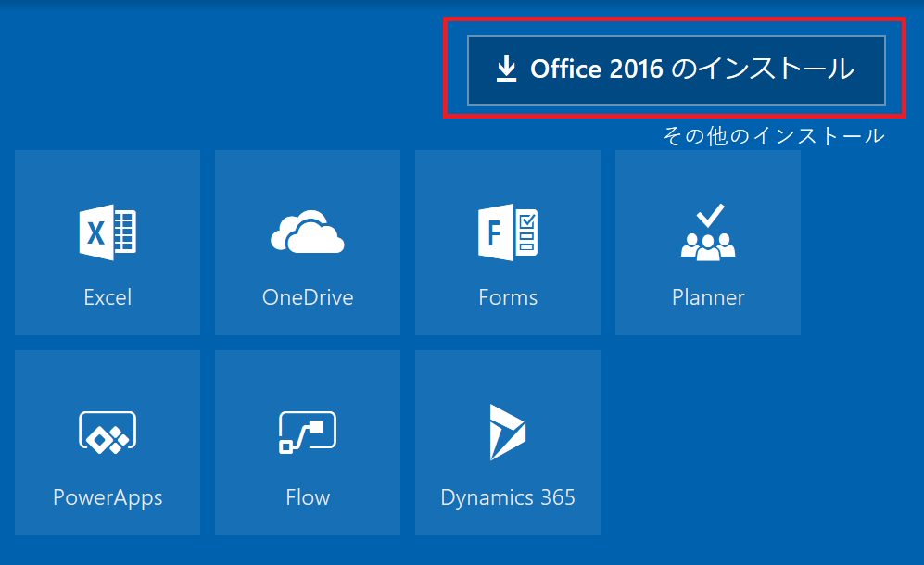Screen dimensions: 924x565
Task: Click the checklist part of Forms icon
Action: point(526,232)
